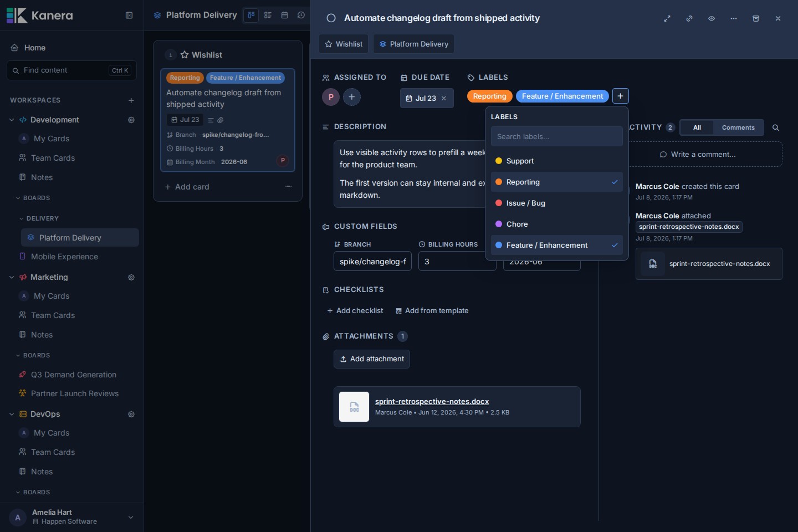Collapse the Development workspace chevron
This screenshot has width=798, height=532.
click(x=12, y=120)
